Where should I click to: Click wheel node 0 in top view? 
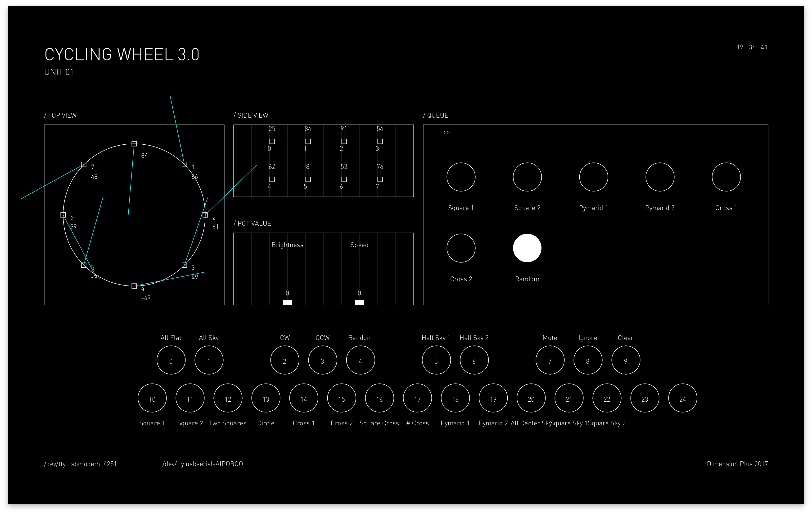[134, 144]
